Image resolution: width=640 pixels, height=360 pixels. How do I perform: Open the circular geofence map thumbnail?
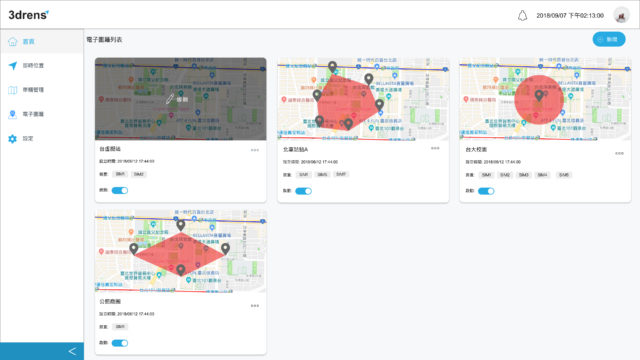pos(545,99)
